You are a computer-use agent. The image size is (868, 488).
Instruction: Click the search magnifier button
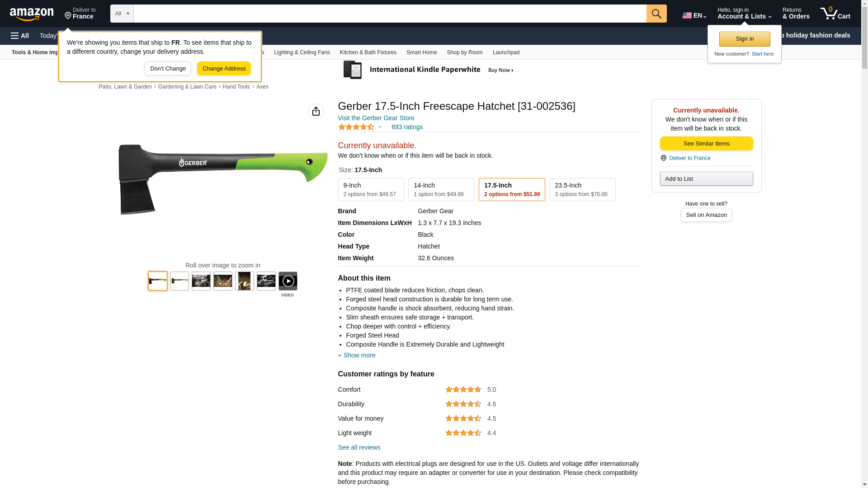pos(656,14)
